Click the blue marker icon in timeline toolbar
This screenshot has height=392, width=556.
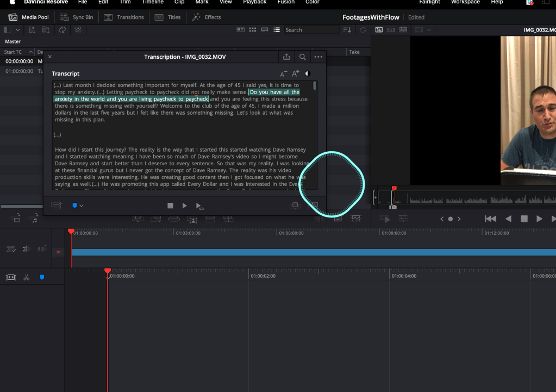(42, 277)
